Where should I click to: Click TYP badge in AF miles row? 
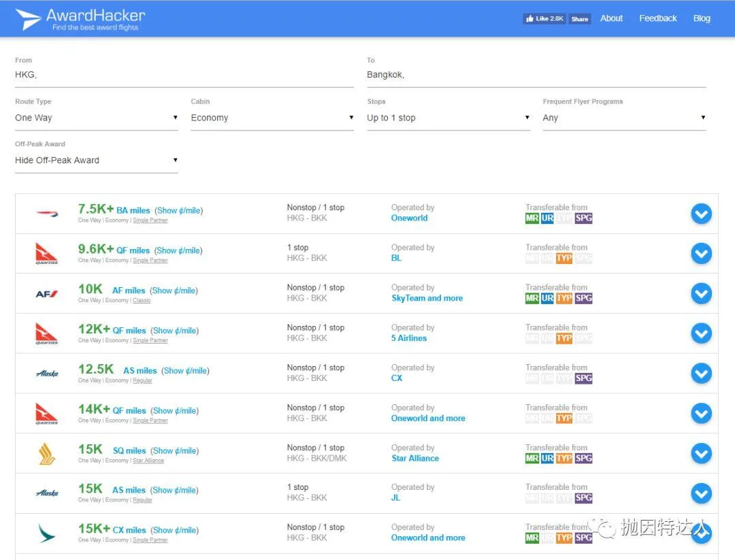pyautogui.click(x=564, y=298)
